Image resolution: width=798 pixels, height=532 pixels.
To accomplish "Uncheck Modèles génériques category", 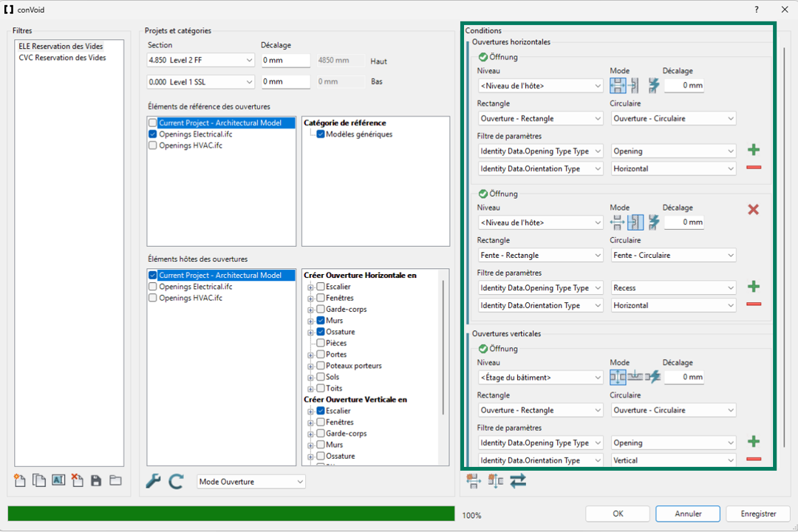I will click(x=321, y=134).
